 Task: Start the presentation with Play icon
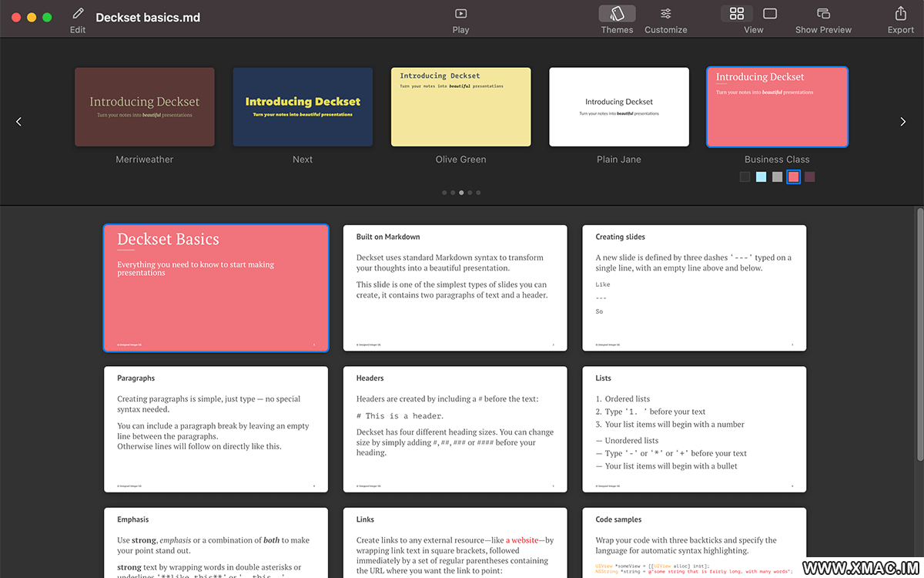(460, 14)
